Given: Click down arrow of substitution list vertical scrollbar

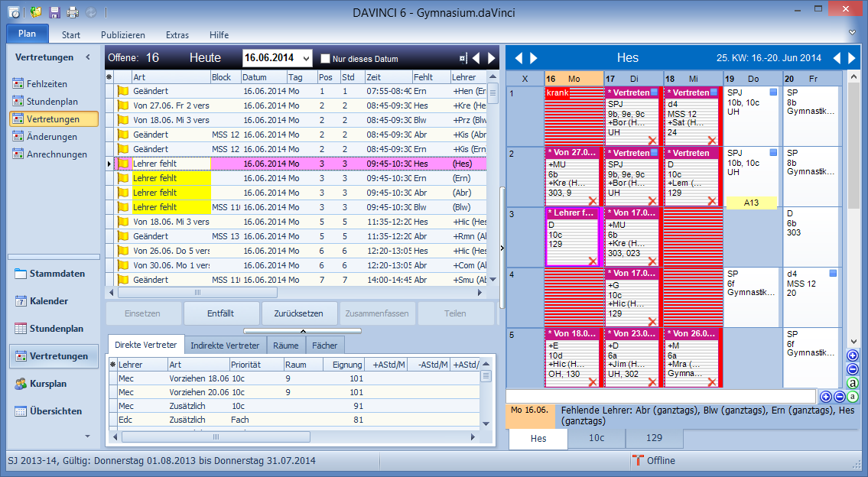Looking at the screenshot, I should point(493,280).
